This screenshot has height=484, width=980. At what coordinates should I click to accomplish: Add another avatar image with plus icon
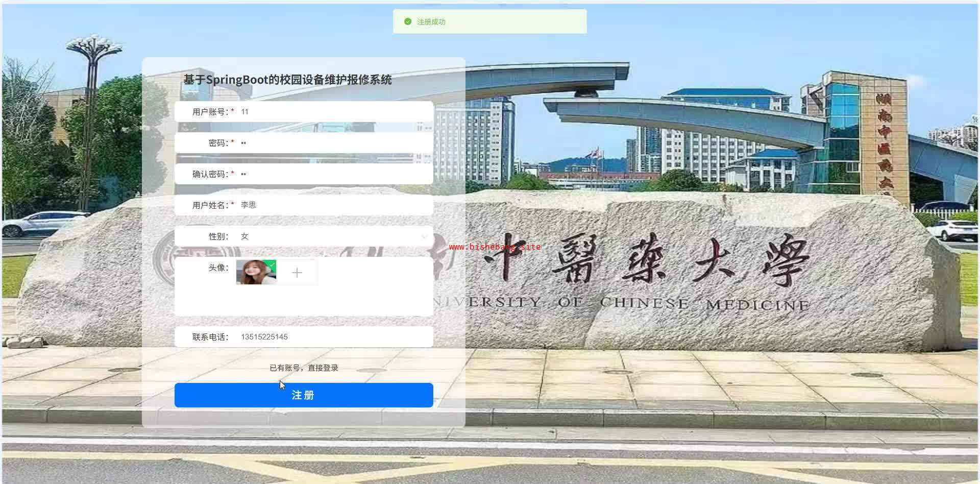click(x=297, y=273)
